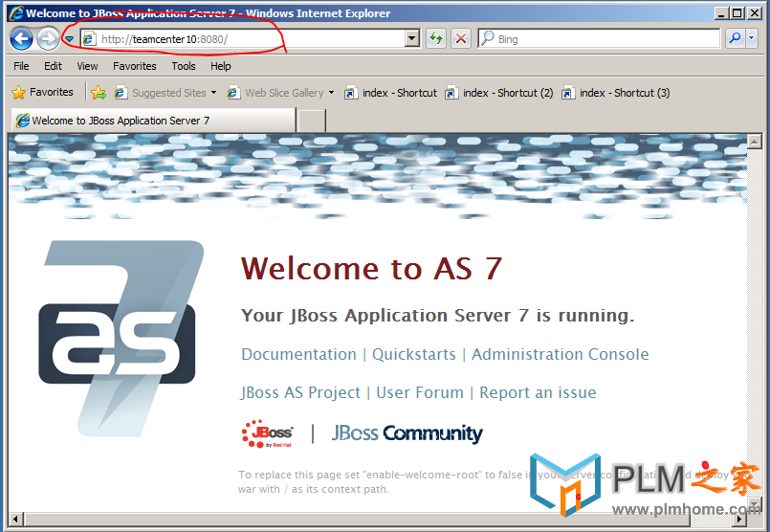Open the Administration Console link
This screenshot has height=532, width=770.
click(561, 354)
